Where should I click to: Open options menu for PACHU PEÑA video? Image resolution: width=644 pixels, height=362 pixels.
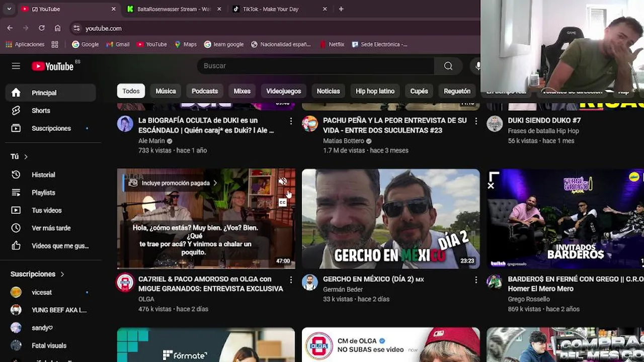point(476,121)
